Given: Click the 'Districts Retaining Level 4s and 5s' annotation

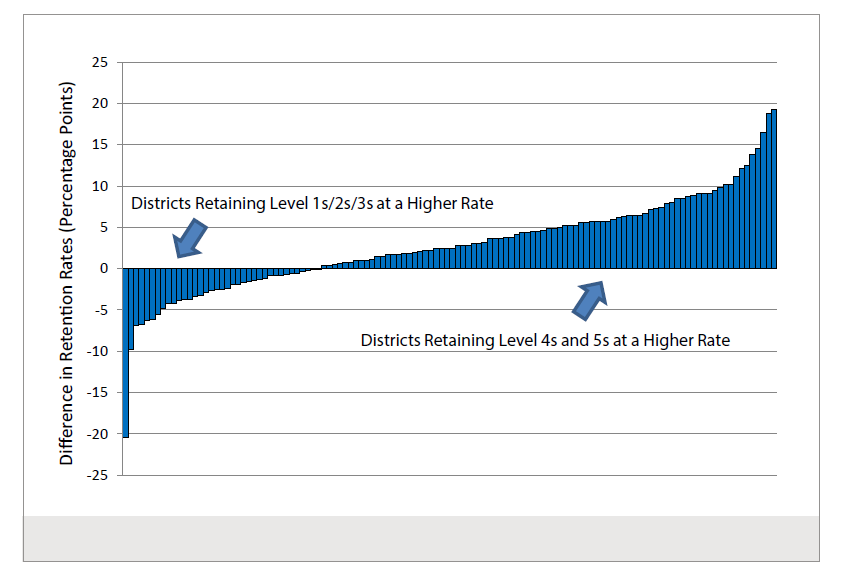Looking at the screenshot, I should tap(545, 340).
